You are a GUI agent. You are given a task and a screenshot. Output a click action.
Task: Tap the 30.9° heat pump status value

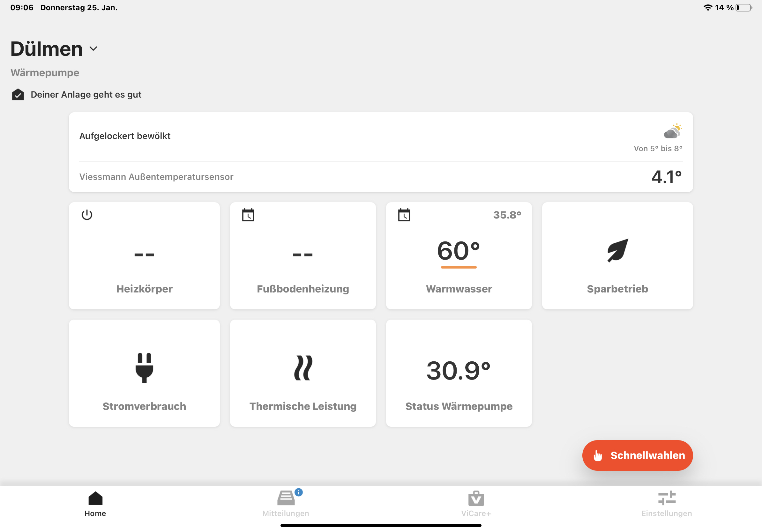(459, 371)
